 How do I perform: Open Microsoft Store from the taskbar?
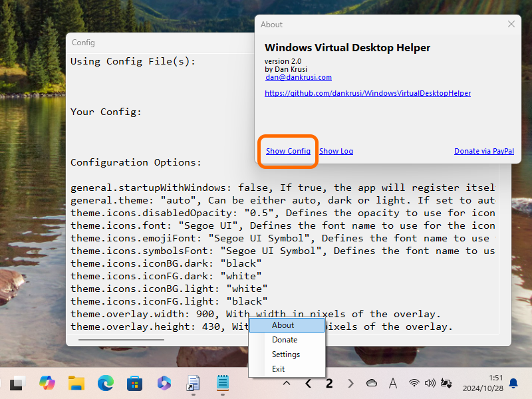(135, 384)
